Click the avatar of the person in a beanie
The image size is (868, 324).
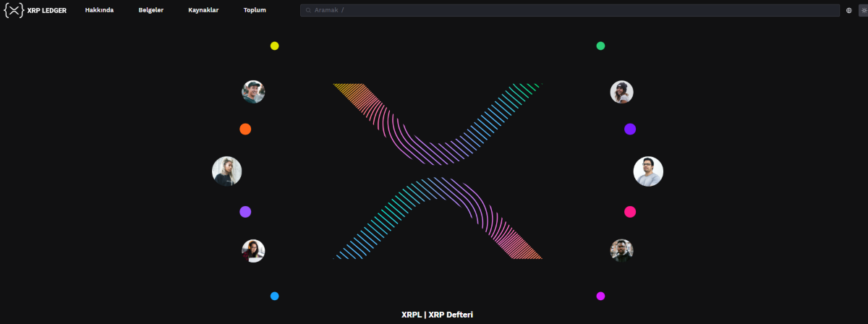tap(621, 92)
